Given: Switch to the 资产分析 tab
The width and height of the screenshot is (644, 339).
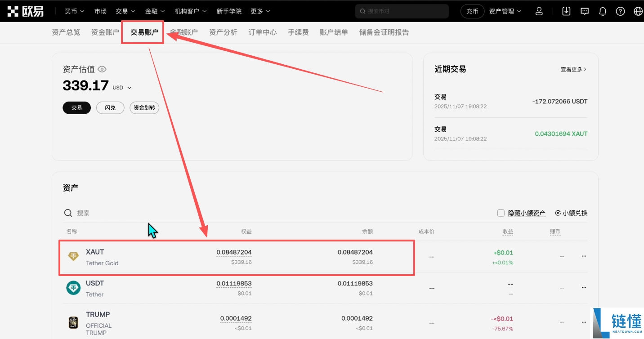Looking at the screenshot, I should pyautogui.click(x=223, y=32).
